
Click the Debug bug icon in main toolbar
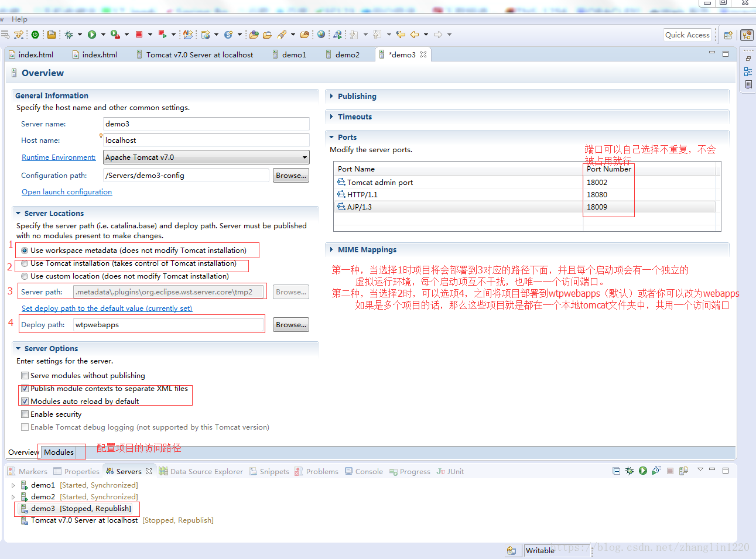(69, 35)
